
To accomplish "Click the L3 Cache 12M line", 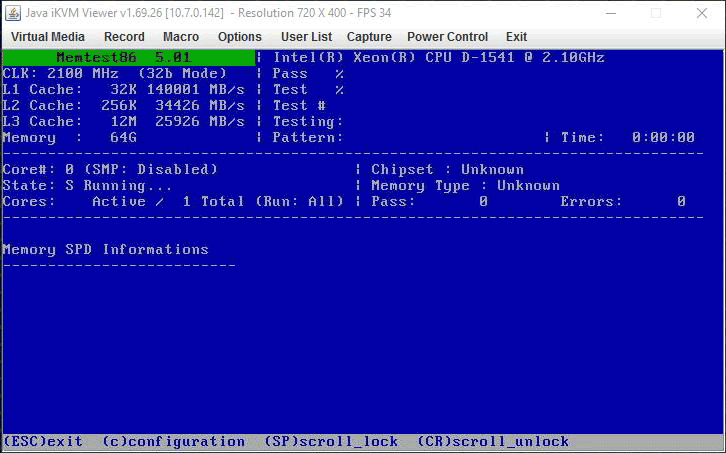I will (123, 121).
